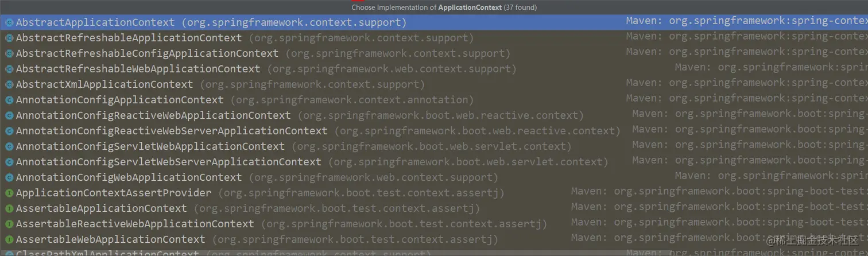The image size is (868, 256).
Task: Click the AbstractXmlApplicationContext class icon
Action: pyautogui.click(x=9, y=84)
